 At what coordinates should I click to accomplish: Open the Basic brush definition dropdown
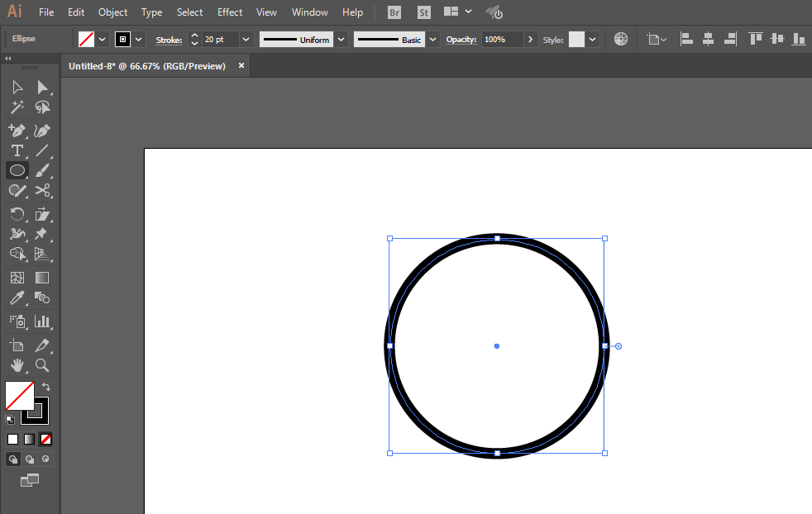432,40
